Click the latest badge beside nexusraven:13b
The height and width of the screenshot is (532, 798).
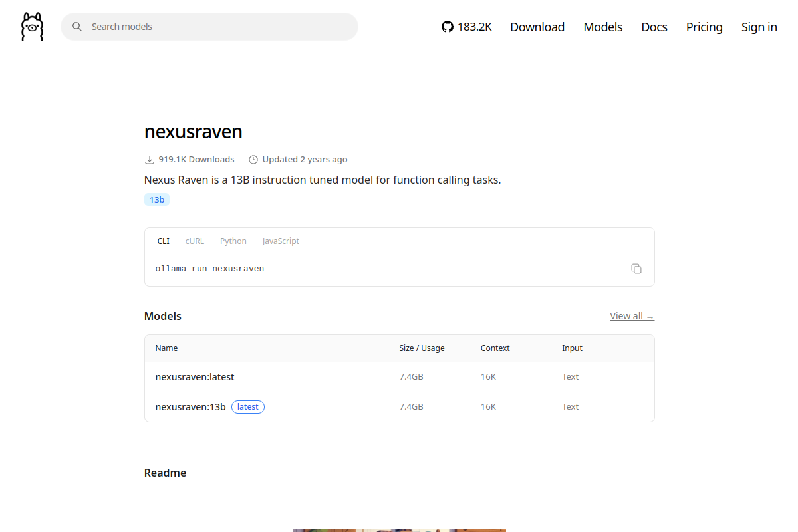coord(248,407)
